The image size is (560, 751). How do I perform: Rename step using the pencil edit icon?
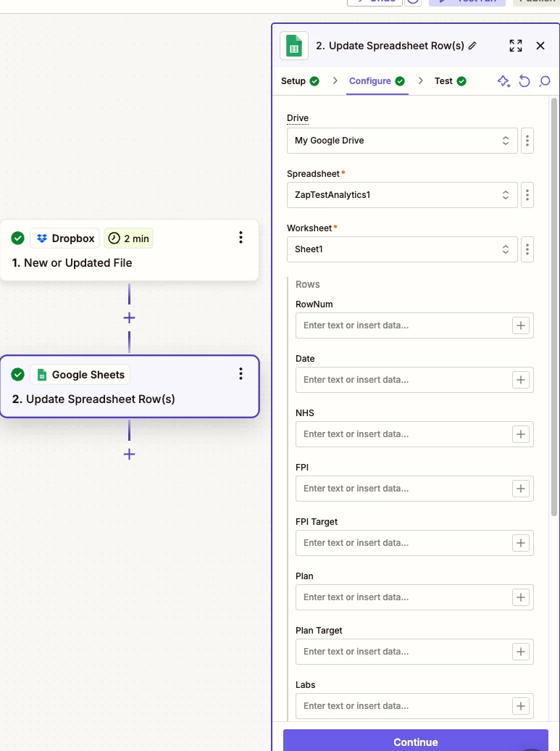(472, 46)
